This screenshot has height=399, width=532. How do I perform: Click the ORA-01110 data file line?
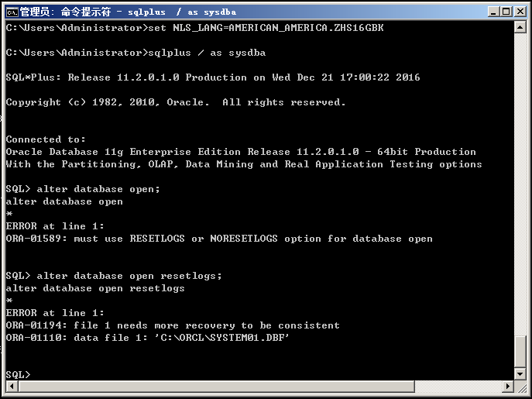click(x=148, y=338)
